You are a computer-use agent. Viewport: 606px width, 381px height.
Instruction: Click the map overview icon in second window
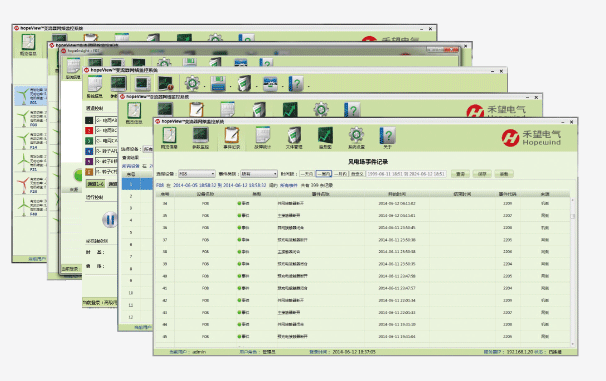[x=134, y=111]
